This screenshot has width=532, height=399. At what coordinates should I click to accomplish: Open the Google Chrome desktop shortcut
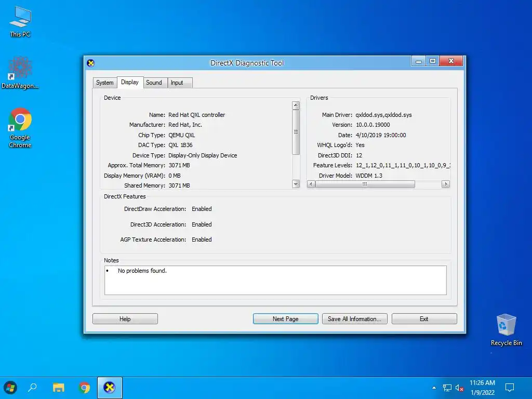click(x=20, y=128)
